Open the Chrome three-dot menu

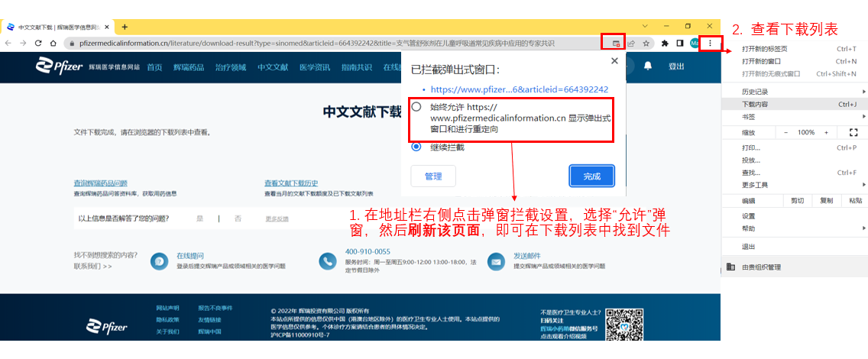pos(711,43)
